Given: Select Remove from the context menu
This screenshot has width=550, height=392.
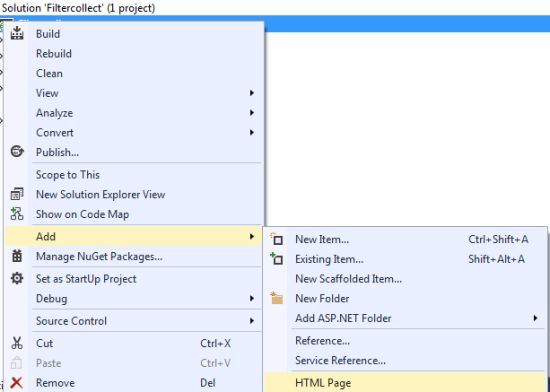Looking at the screenshot, I should 134,383.
